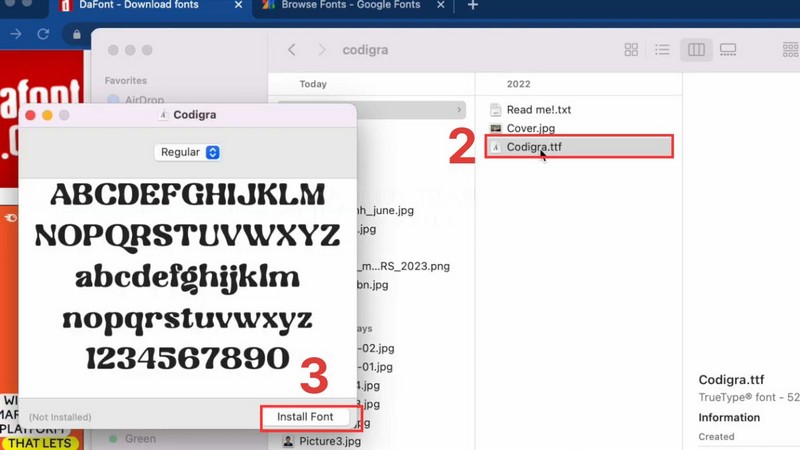This screenshot has width=800, height=450.
Task: Switch Finder to gallery view
Action: (728, 50)
